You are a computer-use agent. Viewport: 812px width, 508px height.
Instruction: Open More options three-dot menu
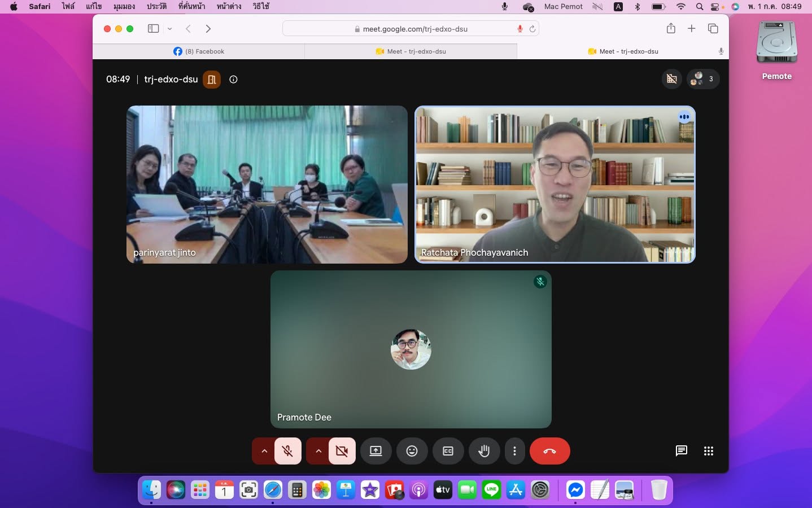(514, 451)
